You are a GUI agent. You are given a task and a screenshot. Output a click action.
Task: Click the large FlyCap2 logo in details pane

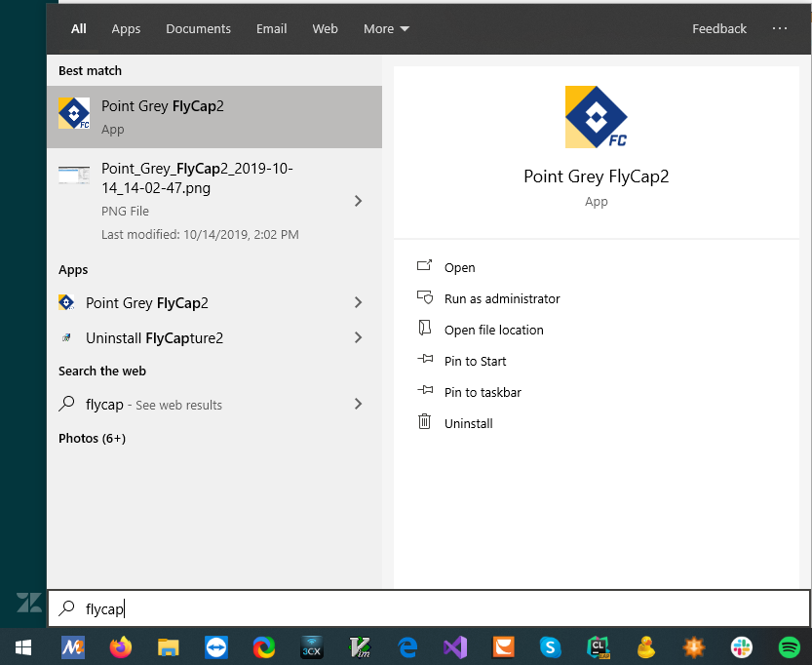click(x=596, y=117)
